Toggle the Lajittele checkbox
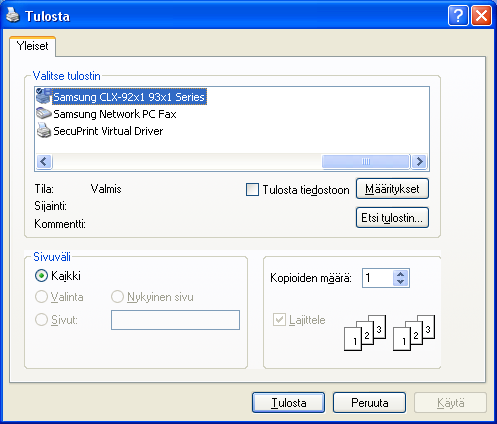The image size is (497, 424). click(279, 319)
